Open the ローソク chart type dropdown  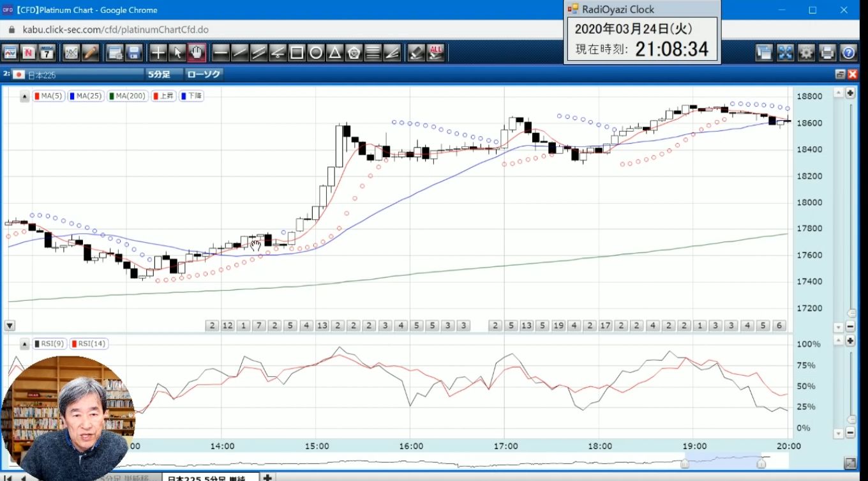(203, 74)
